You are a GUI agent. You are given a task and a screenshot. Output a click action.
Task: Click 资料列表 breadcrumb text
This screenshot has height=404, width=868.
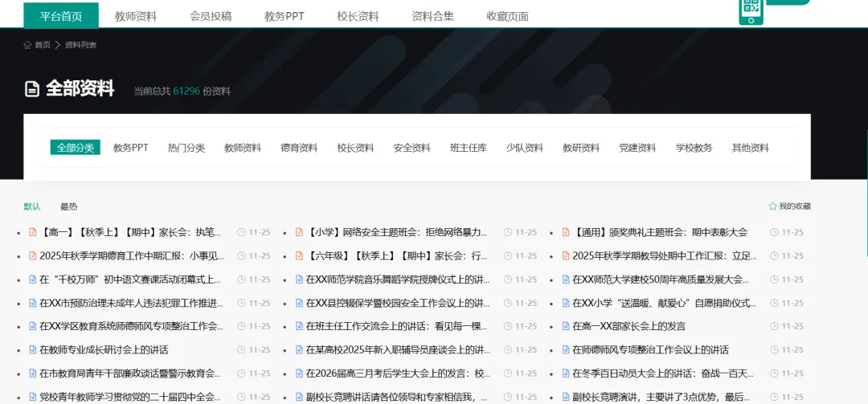tap(81, 45)
